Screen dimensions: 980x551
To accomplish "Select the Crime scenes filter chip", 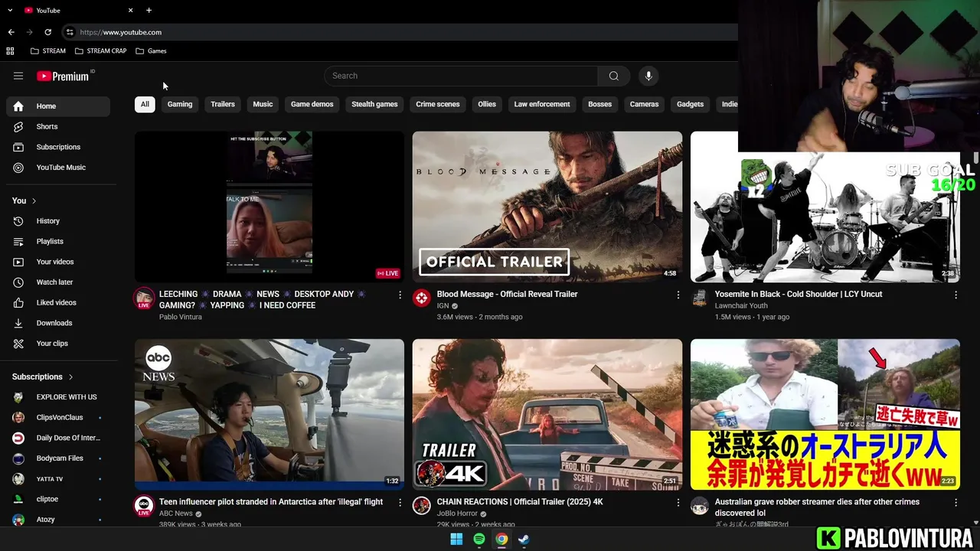I will click(438, 104).
